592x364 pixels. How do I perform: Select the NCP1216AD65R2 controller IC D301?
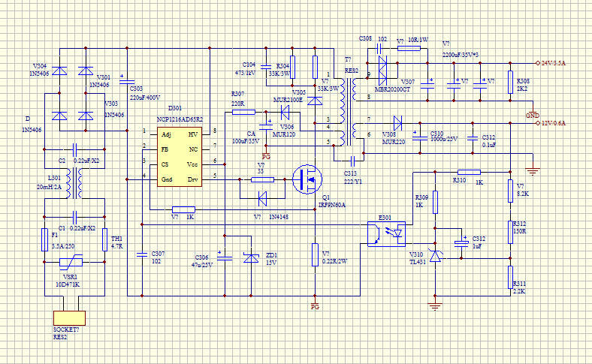[x=180, y=156]
